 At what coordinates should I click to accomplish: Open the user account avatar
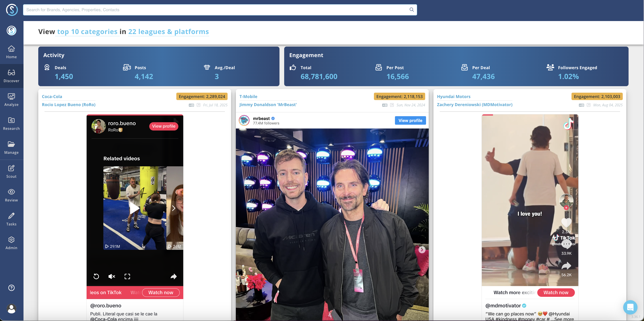(x=11, y=309)
